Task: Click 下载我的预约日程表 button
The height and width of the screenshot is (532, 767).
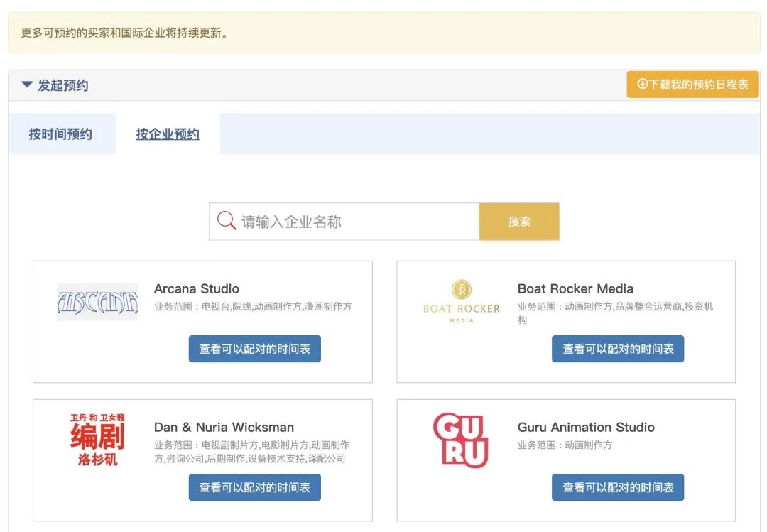Action: coord(692,84)
